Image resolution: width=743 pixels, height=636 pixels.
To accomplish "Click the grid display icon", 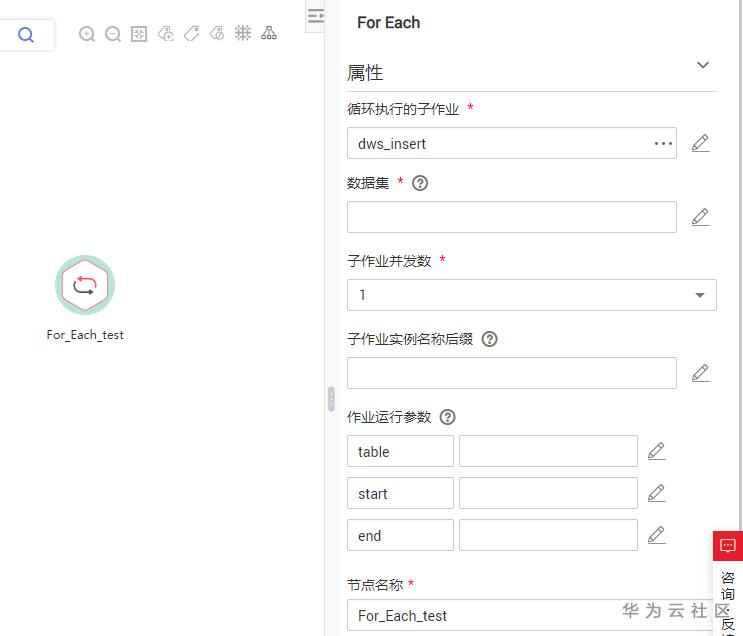I will tap(243, 34).
